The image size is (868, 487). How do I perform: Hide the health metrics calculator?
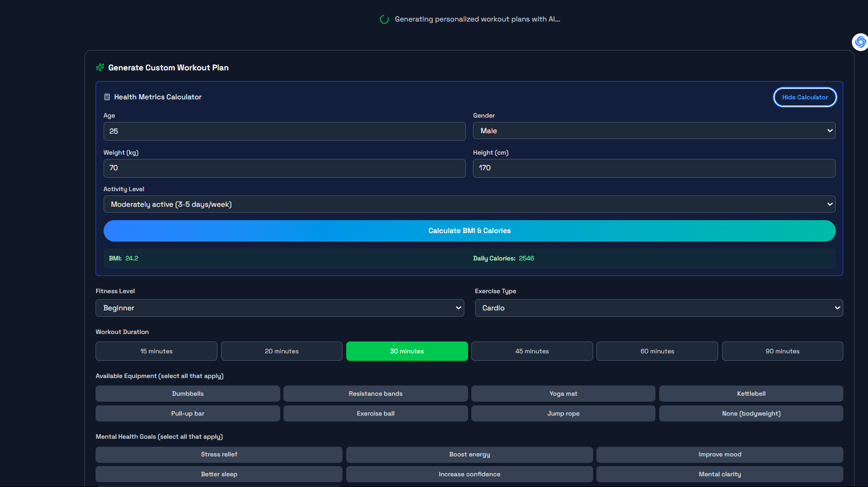point(805,97)
